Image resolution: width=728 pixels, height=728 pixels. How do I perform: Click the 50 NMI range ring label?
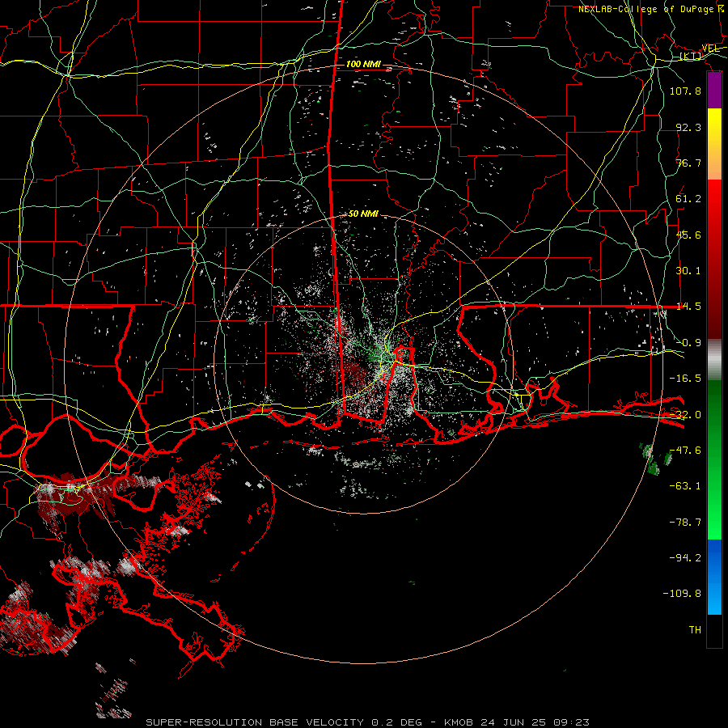[x=363, y=214]
